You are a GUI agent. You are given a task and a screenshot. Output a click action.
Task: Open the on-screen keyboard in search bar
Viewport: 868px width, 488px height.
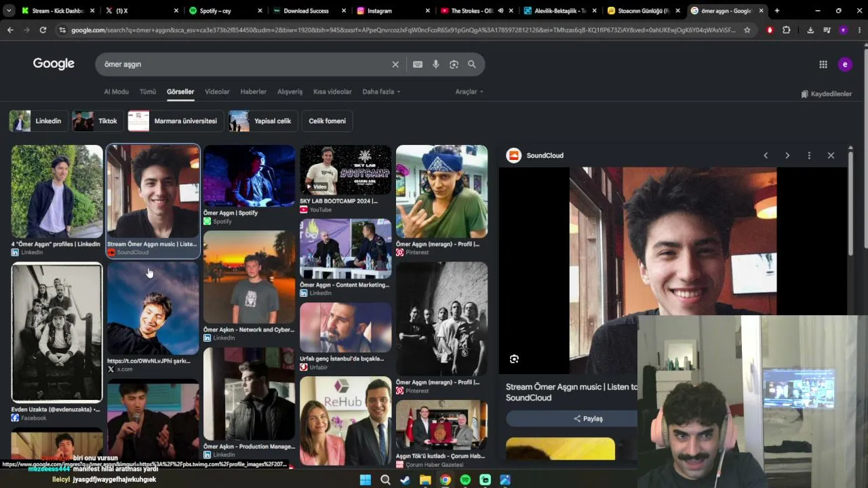pyautogui.click(x=418, y=64)
